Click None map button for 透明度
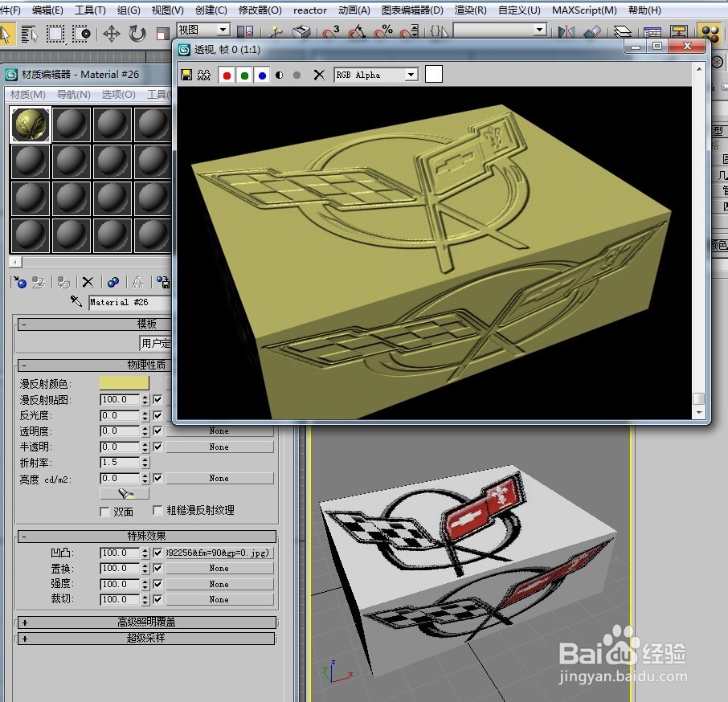The image size is (728, 702). pyautogui.click(x=219, y=431)
